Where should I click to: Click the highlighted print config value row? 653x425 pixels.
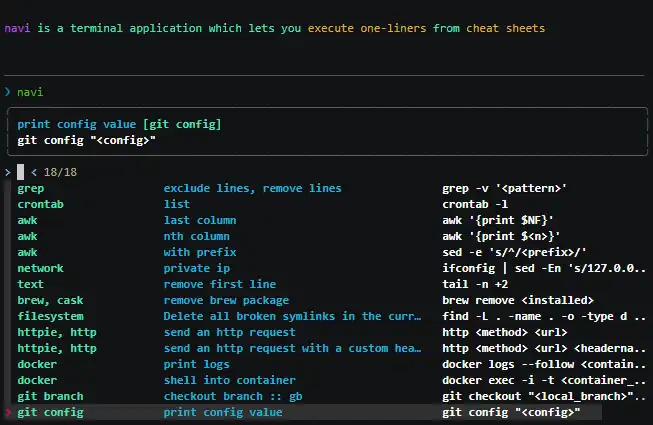pyautogui.click(x=222, y=412)
